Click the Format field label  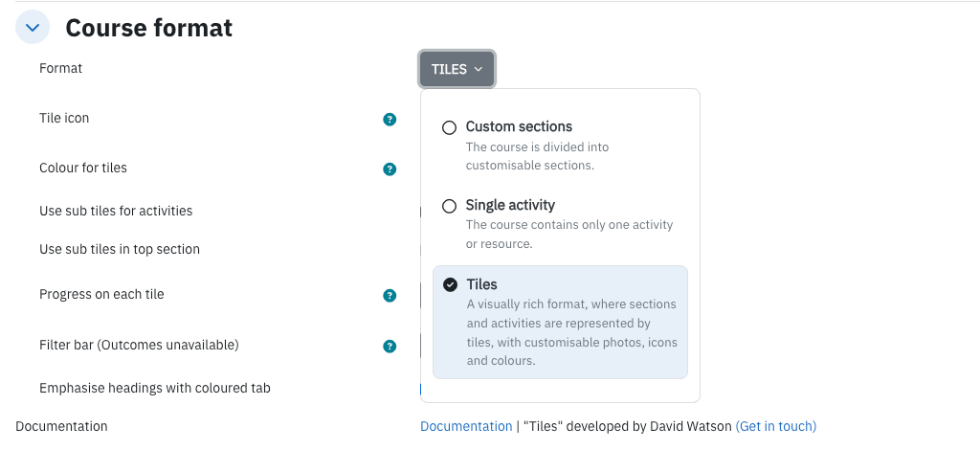click(x=60, y=68)
